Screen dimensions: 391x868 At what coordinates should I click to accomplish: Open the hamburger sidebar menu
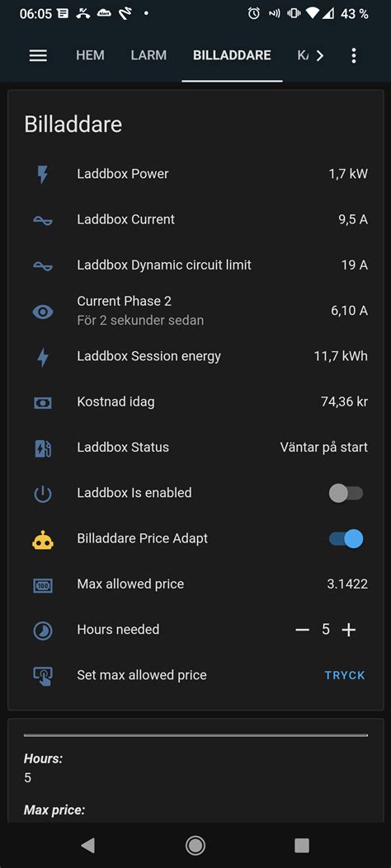tap(38, 55)
